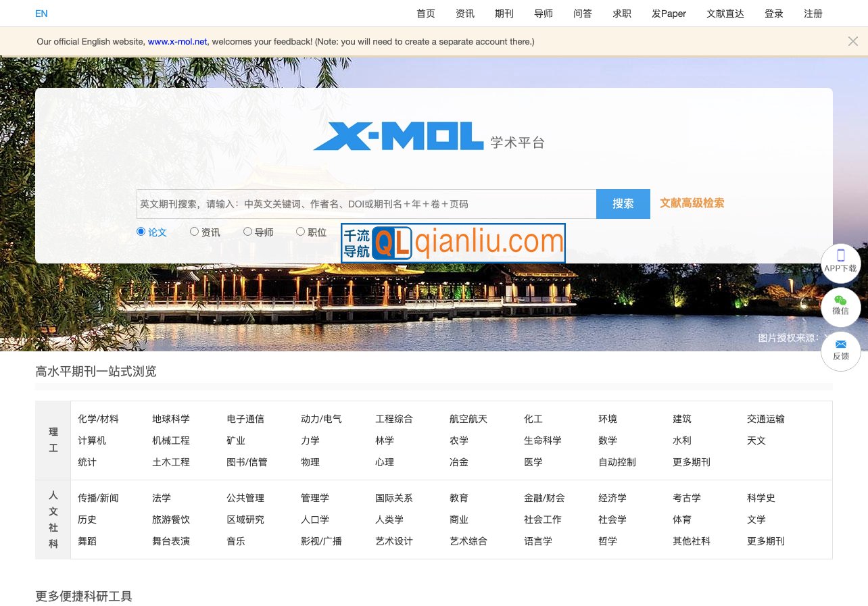Visit the www.x-mol.net link
This screenshot has width=868, height=606.
pyautogui.click(x=177, y=41)
